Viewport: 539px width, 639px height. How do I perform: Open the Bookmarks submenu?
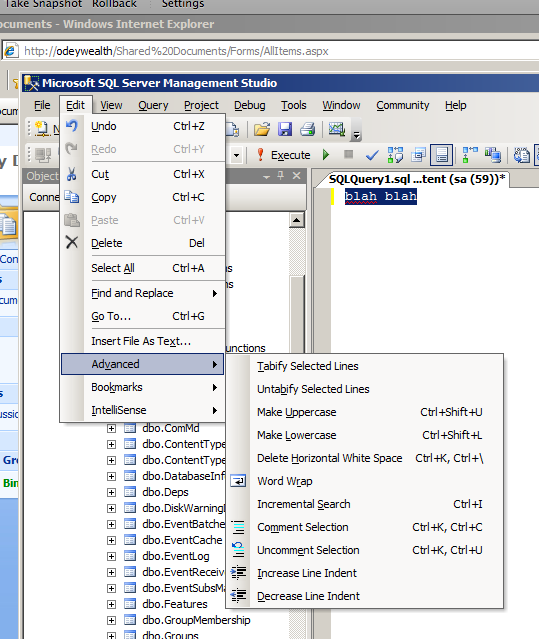(x=143, y=387)
